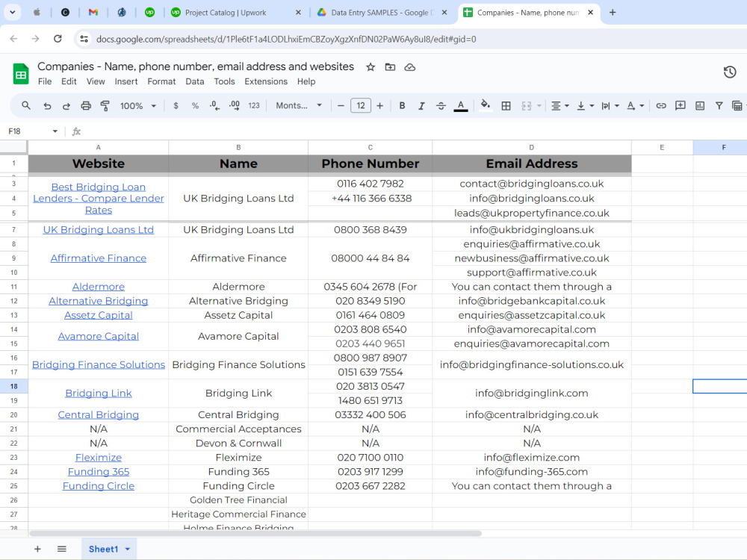Open the Fleximize link
The width and height of the screenshot is (747, 560).
coord(99,458)
